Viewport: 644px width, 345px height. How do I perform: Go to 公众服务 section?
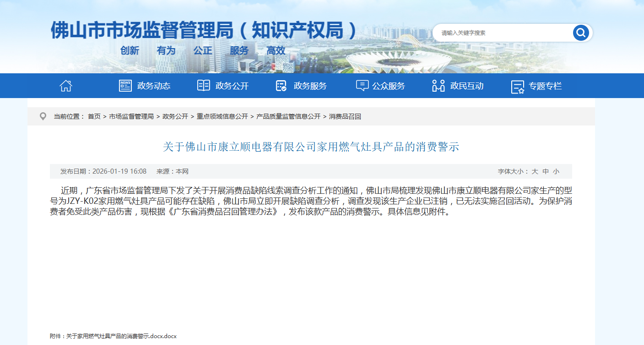(389, 86)
